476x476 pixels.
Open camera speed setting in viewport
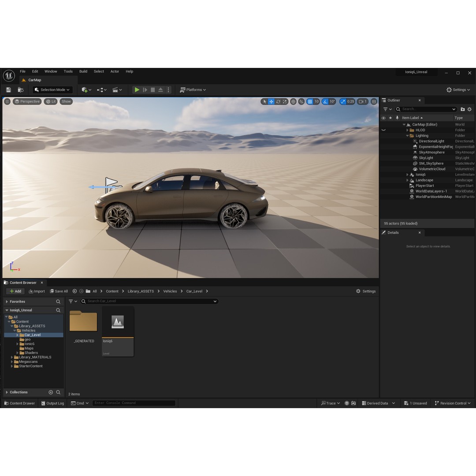pos(363,102)
